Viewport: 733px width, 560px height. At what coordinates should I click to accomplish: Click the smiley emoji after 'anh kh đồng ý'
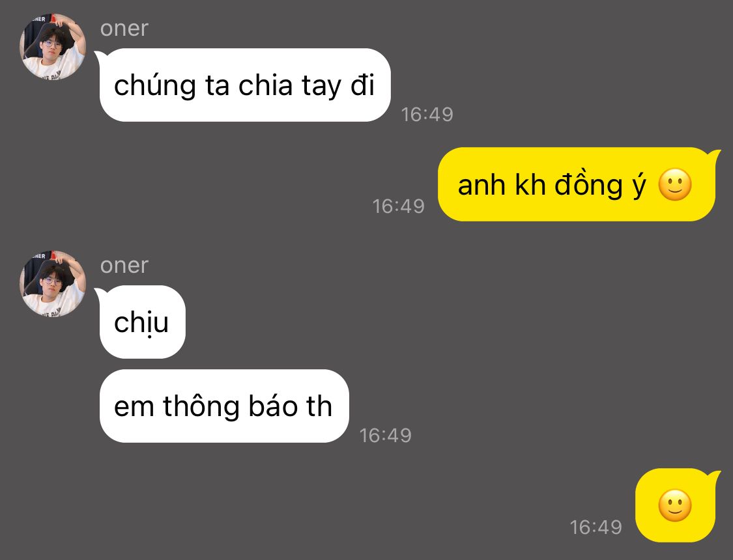(x=674, y=184)
